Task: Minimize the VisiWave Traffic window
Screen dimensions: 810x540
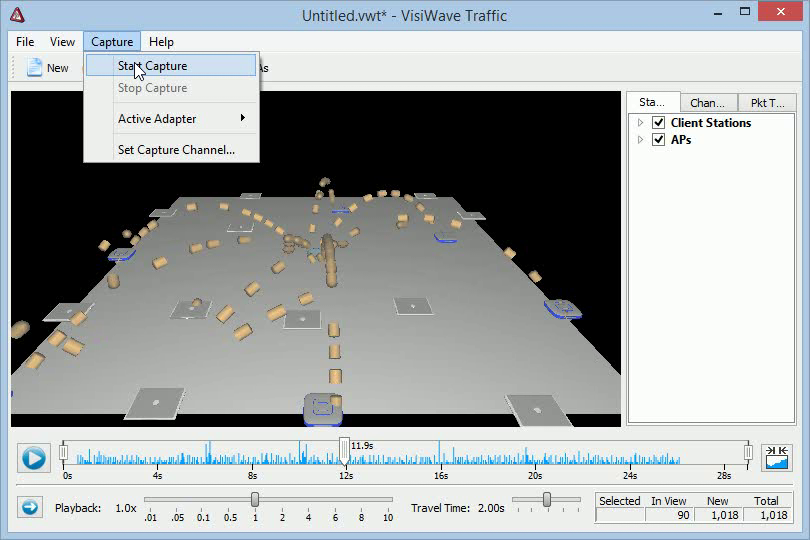Action: pos(718,12)
